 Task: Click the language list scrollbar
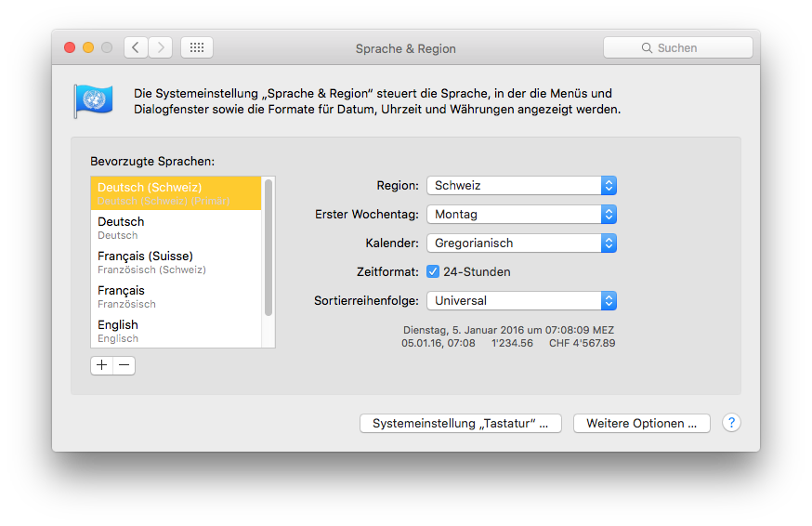coord(268,247)
